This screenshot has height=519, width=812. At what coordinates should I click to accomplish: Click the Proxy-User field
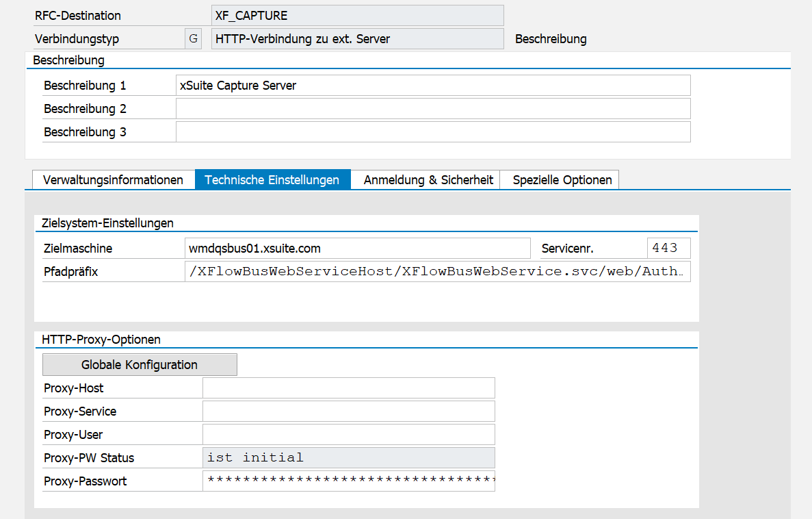[x=348, y=434]
